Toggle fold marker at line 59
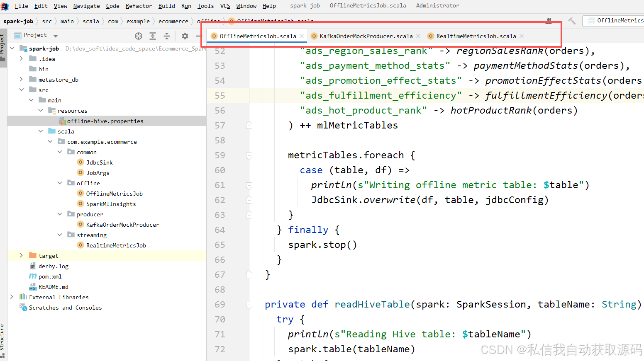 249,155
